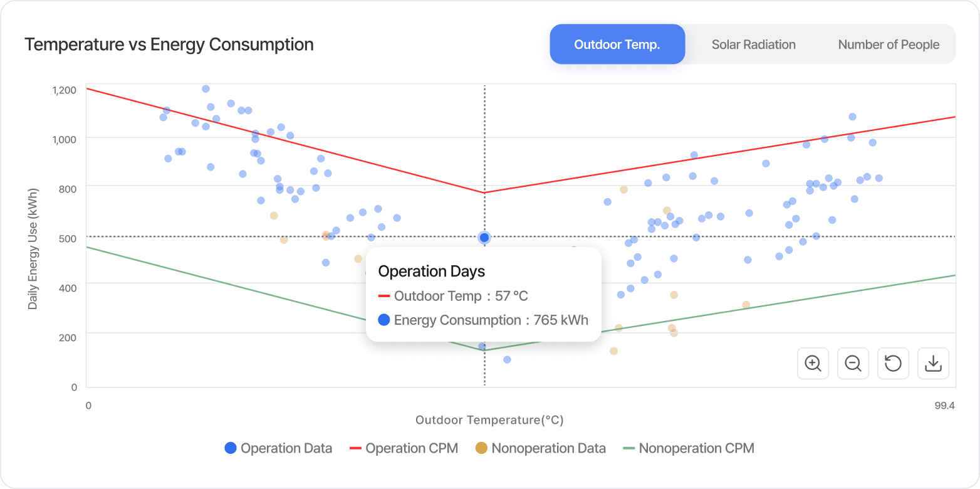This screenshot has width=980, height=489.
Task: Click the Outdoor Temperature axis label
Action: point(489,420)
